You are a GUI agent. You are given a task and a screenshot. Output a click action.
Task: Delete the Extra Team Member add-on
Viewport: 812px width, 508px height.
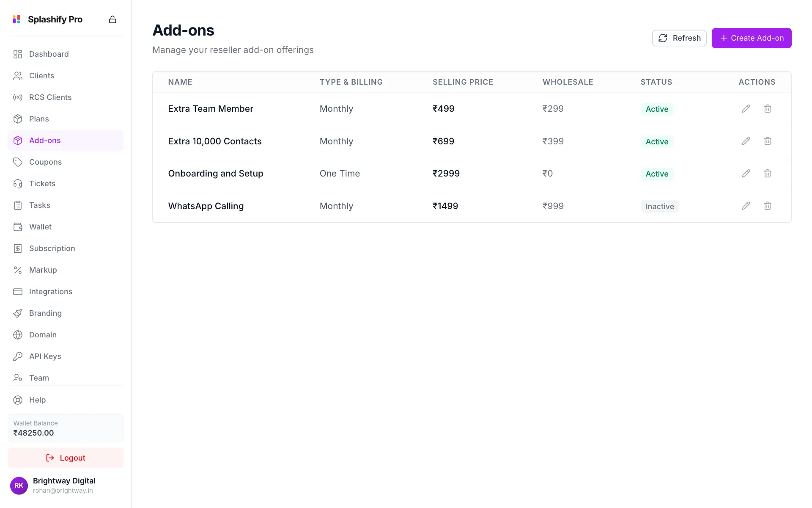click(x=768, y=109)
